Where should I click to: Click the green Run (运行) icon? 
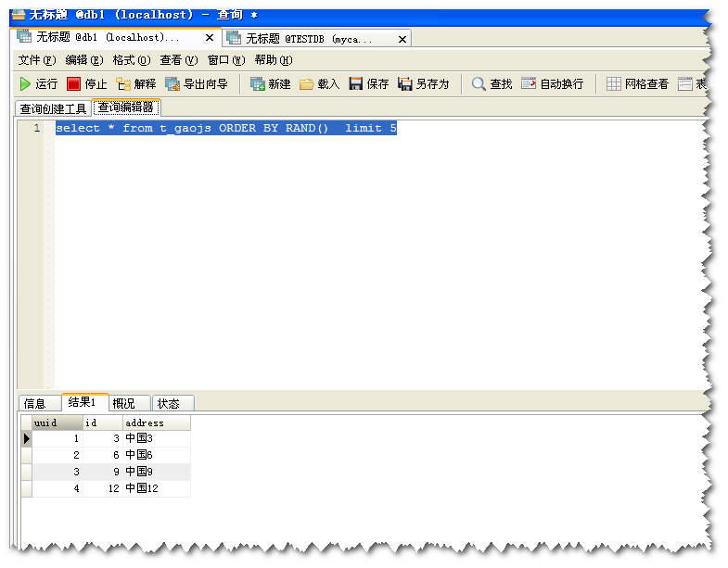(25, 84)
